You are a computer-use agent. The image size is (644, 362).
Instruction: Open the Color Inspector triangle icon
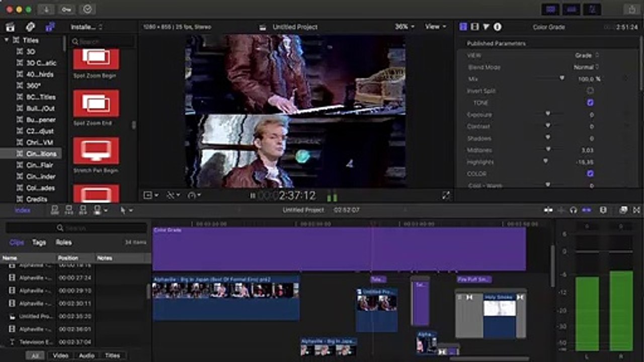[x=486, y=27]
